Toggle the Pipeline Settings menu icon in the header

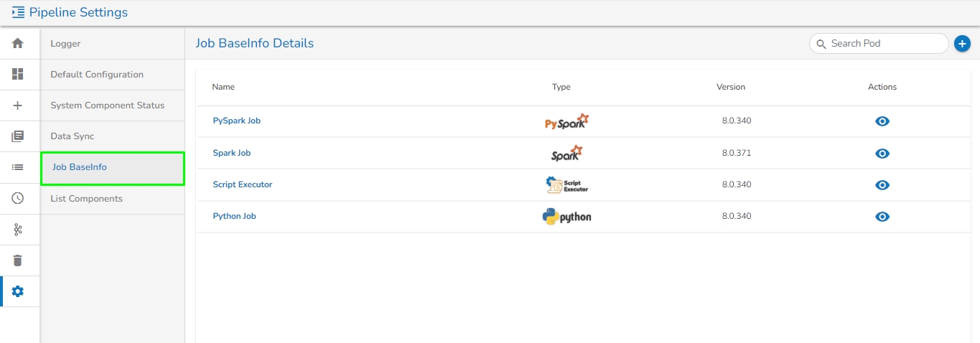point(18,12)
